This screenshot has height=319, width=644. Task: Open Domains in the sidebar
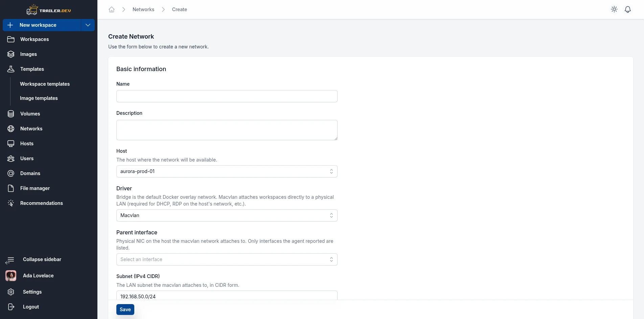pos(30,173)
